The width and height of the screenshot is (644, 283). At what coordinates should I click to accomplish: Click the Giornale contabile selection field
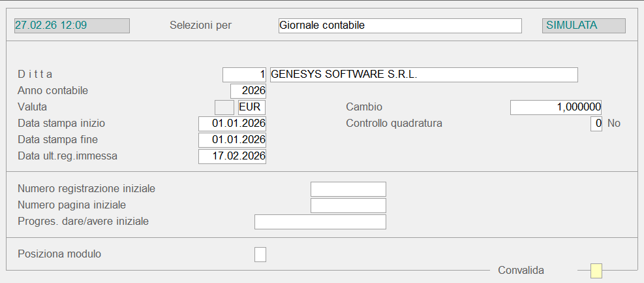click(x=399, y=25)
